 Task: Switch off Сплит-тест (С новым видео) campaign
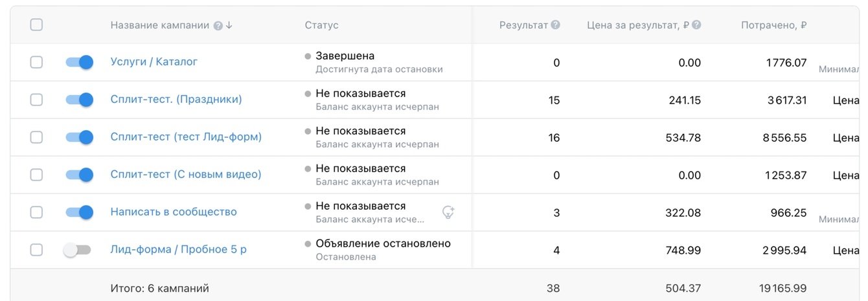click(x=79, y=175)
